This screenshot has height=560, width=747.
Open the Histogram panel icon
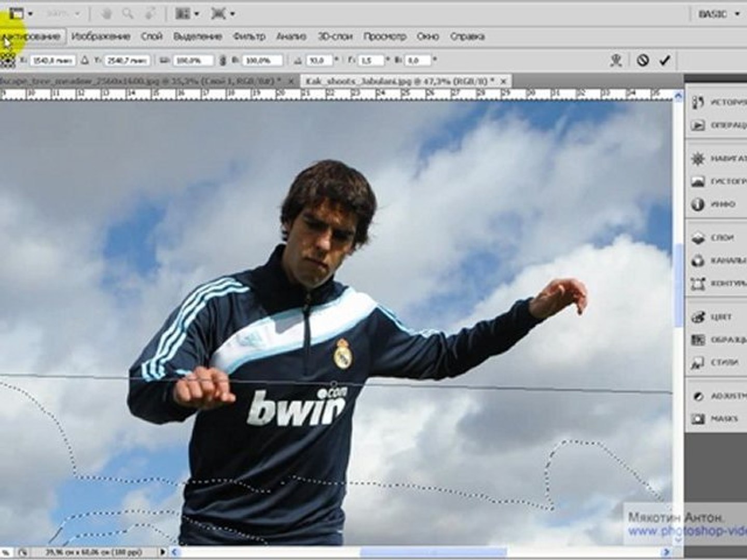pos(698,181)
